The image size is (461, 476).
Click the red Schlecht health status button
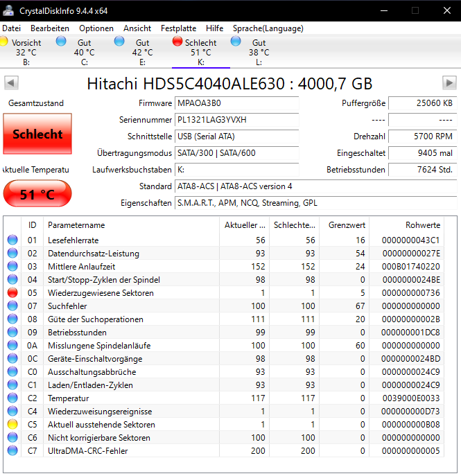click(37, 134)
